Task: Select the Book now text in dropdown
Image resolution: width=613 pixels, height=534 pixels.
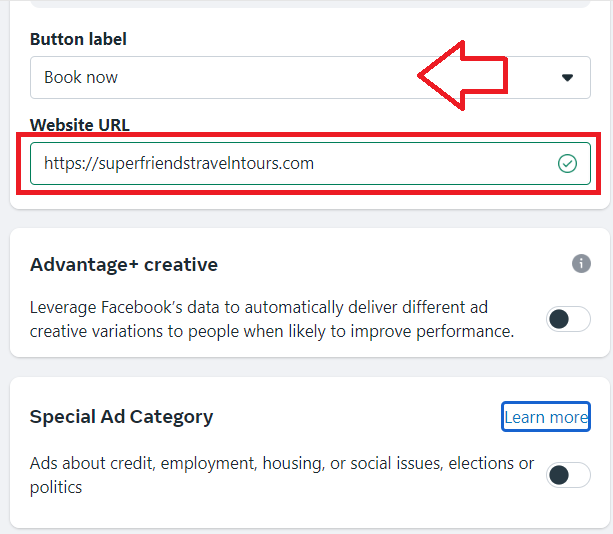Action: pyautogui.click(x=81, y=77)
